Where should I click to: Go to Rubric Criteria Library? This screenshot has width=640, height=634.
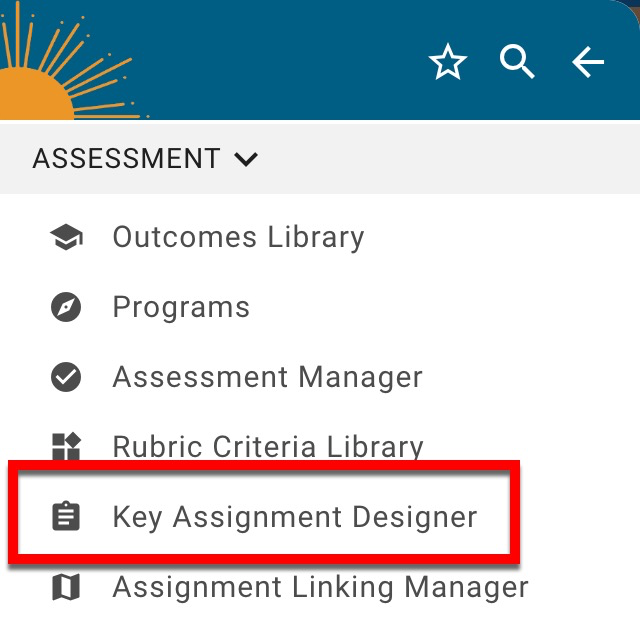pos(268,446)
